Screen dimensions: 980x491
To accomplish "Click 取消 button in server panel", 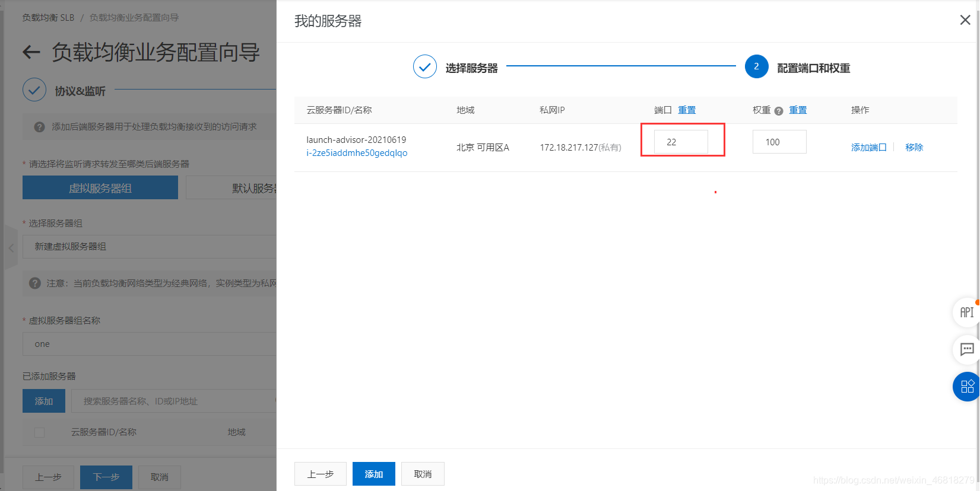I will pyautogui.click(x=423, y=474).
